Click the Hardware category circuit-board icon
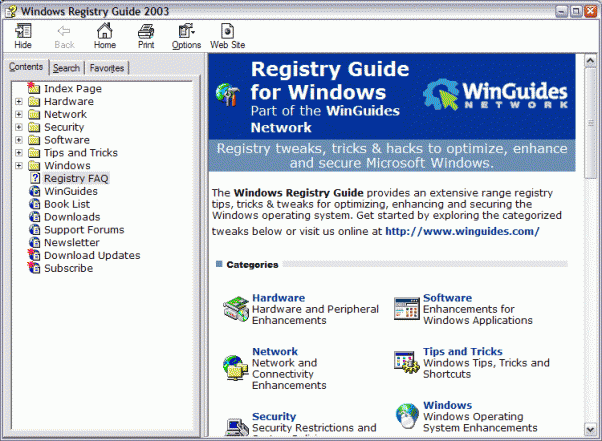The height and width of the screenshot is (441, 602). [236, 309]
